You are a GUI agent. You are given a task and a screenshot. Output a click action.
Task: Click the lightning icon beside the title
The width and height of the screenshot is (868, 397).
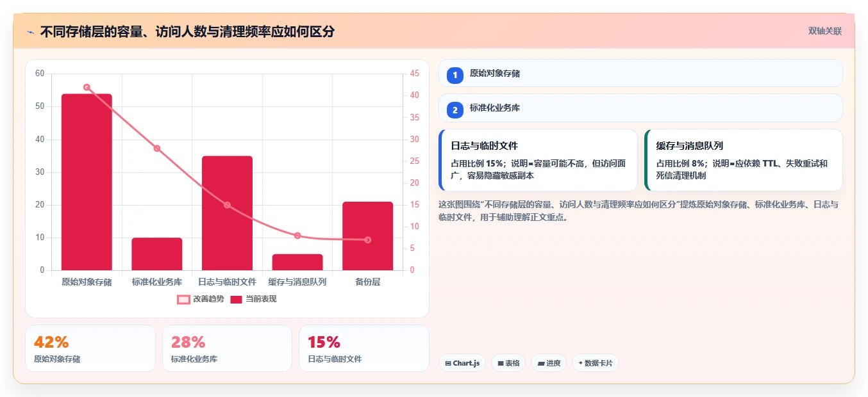click(x=30, y=32)
